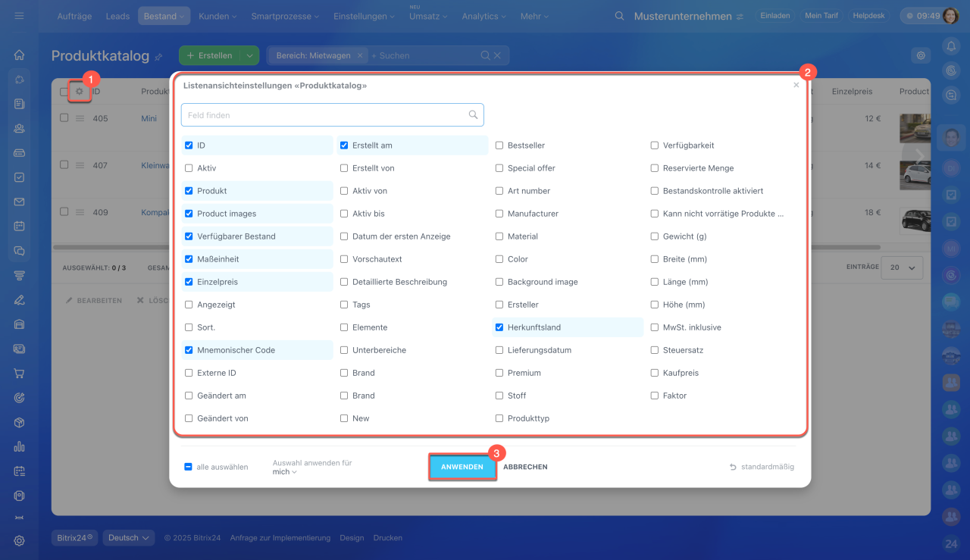
Task: Open the 3D box icon in sidebar
Action: coord(19,422)
